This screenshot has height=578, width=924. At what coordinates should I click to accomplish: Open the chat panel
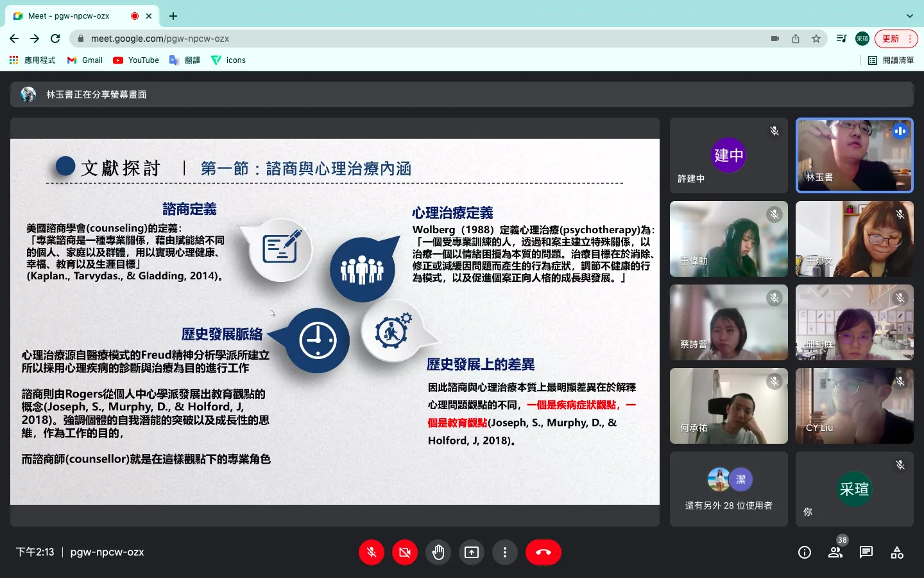pyautogui.click(x=866, y=552)
